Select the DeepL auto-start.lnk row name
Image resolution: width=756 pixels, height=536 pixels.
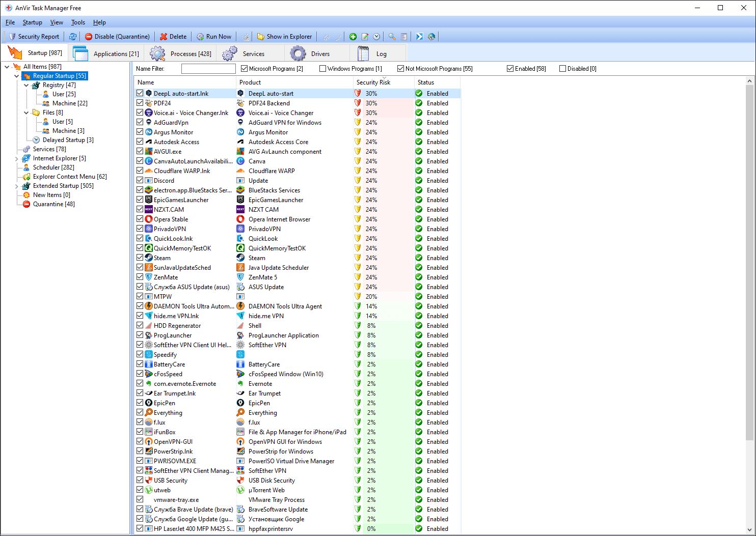pyautogui.click(x=181, y=94)
